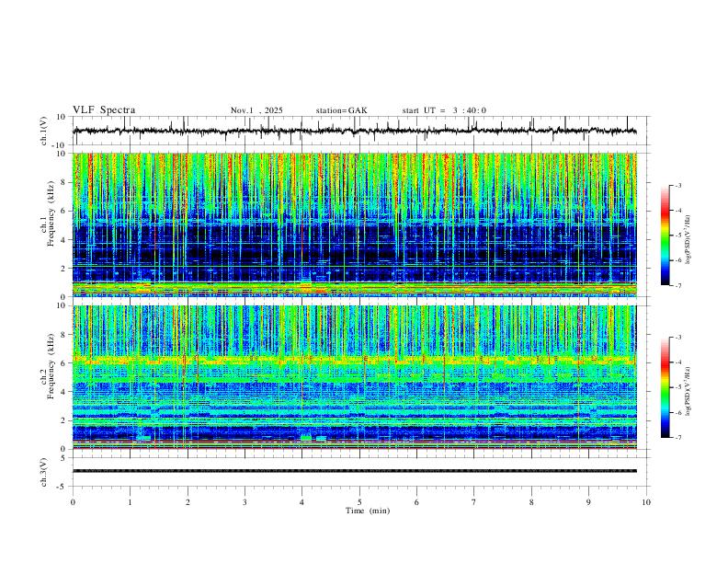This screenshot has height=563, width=728.
Task: Click the ch.1 spectrogram panel
Action: [354, 224]
